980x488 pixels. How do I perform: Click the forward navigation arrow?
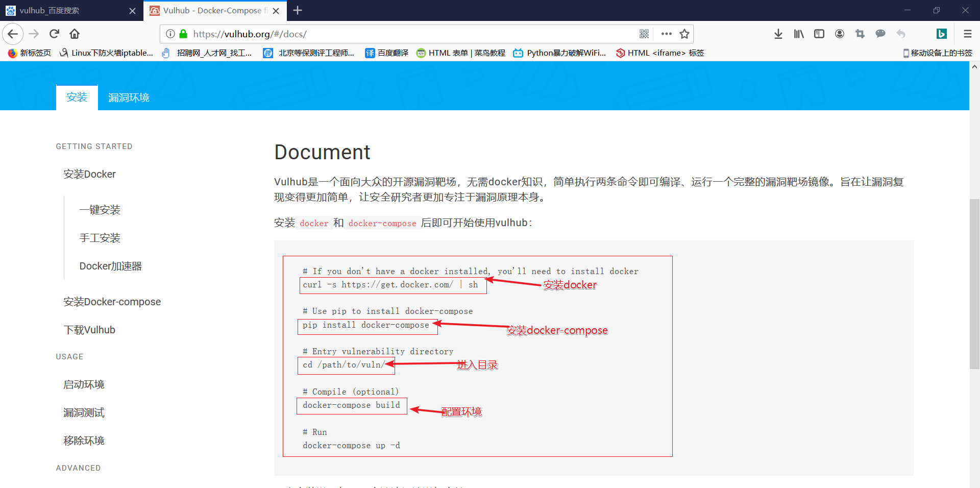click(x=34, y=34)
